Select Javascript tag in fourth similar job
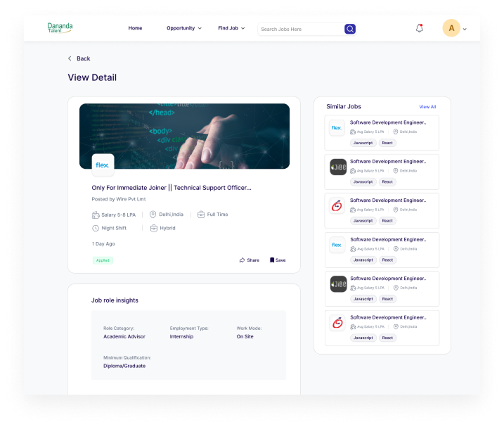The width and height of the screenshot is (504, 427). pos(363,260)
